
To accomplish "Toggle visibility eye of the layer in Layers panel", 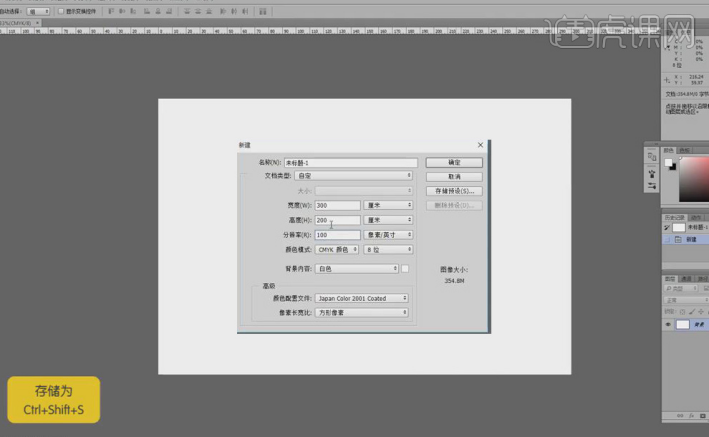I will tap(668, 325).
